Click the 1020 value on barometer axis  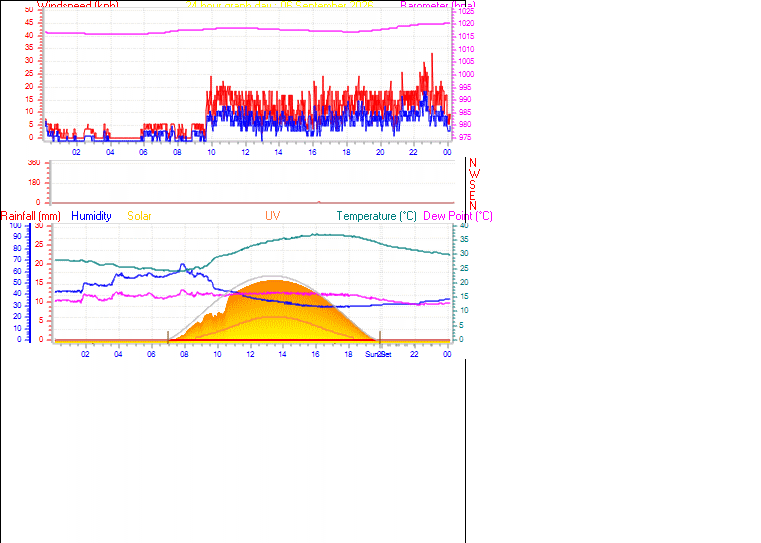466,23
